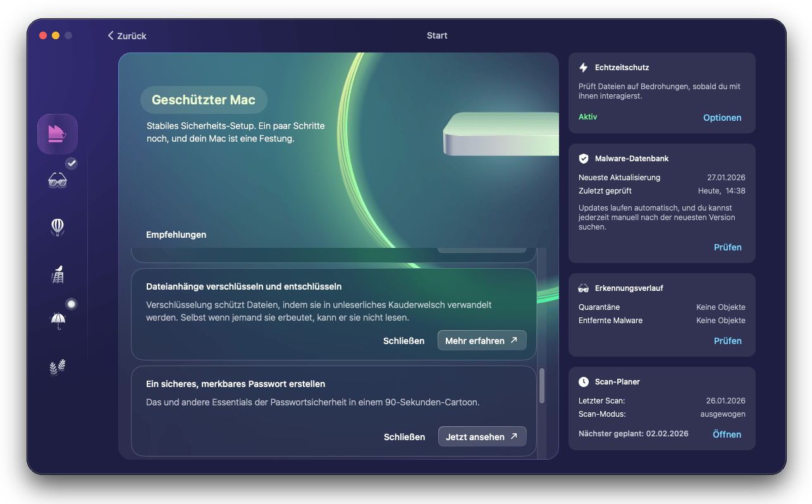The width and height of the screenshot is (812, 504).
Task: Open the sunglasses section in sidebar
Action: pyautogui.click(x=58, y=181)
